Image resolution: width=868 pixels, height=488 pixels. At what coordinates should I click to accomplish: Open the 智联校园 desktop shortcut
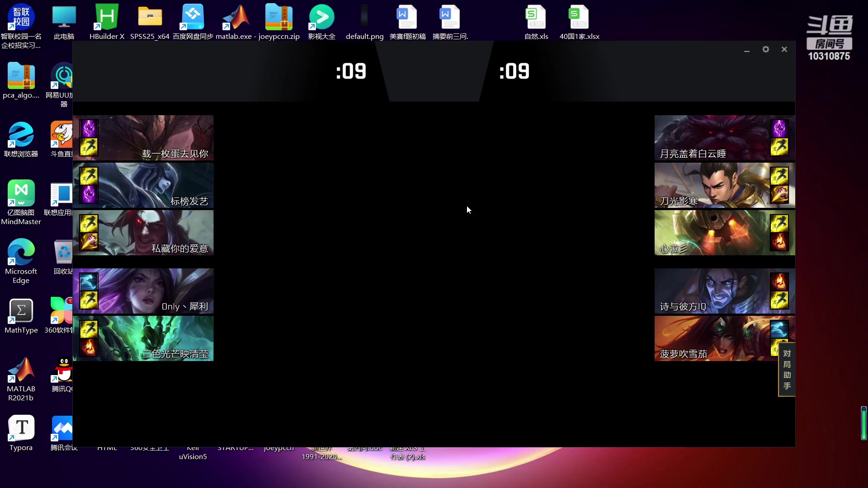tap(21, 26)
